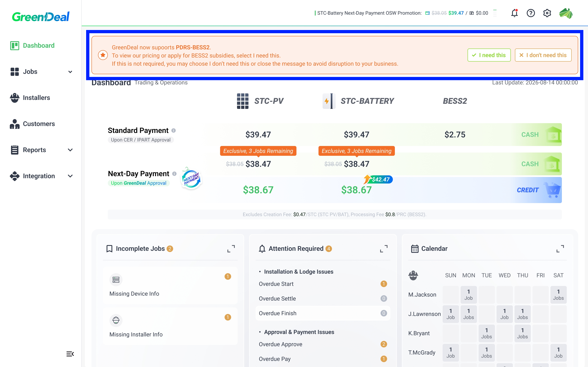Expand the Reports menu chevron
588x367 pixels.
(x=70, y=150)
